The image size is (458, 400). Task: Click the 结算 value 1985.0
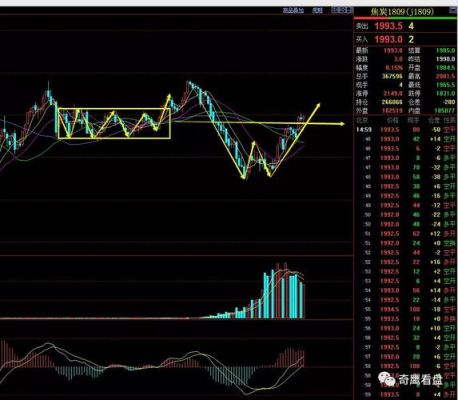446,51
